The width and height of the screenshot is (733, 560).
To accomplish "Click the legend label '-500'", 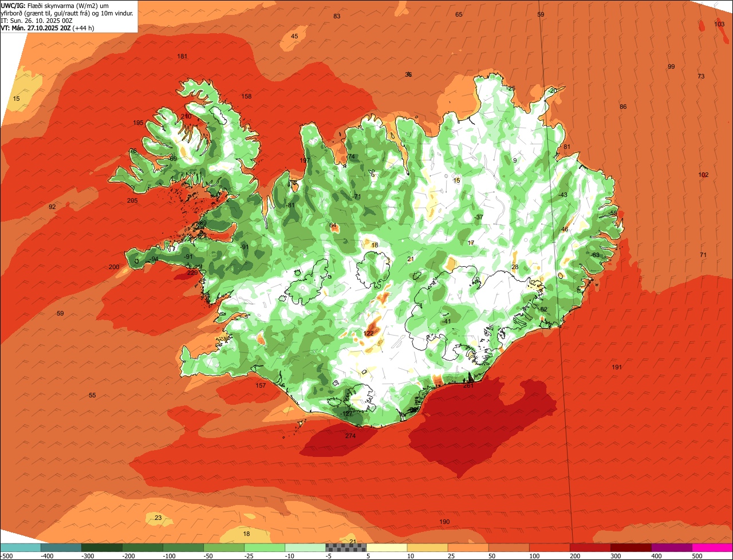I will coord(7,556).
